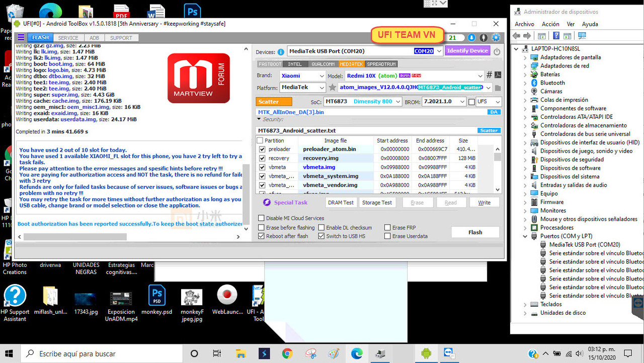
Task: Select the FASTBOOT chipset tab
Action: click(270, 64)
